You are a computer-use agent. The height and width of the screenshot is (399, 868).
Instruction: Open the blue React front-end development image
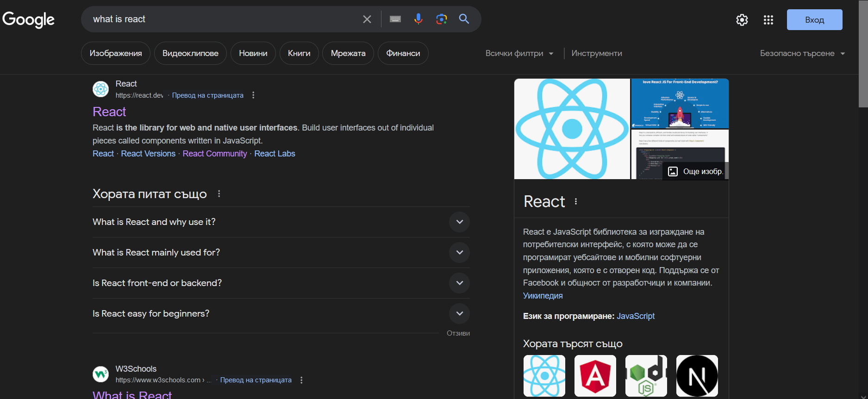click(680, 104)
